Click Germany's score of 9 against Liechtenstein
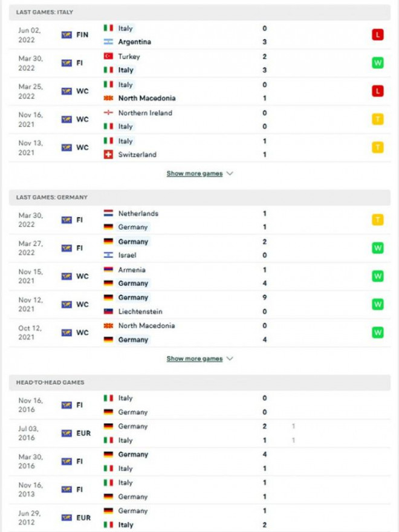The height and width of the screenshot is (532, 399). (x=265, y=297)
